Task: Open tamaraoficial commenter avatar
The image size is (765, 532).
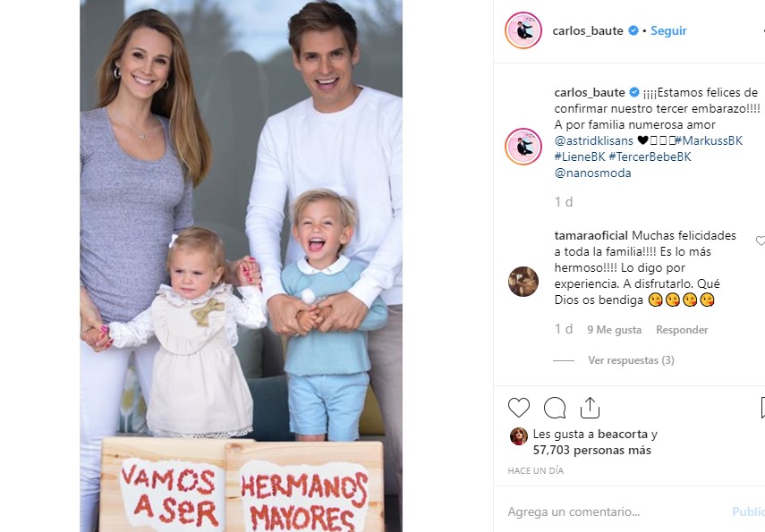Action: pos(523,282)
